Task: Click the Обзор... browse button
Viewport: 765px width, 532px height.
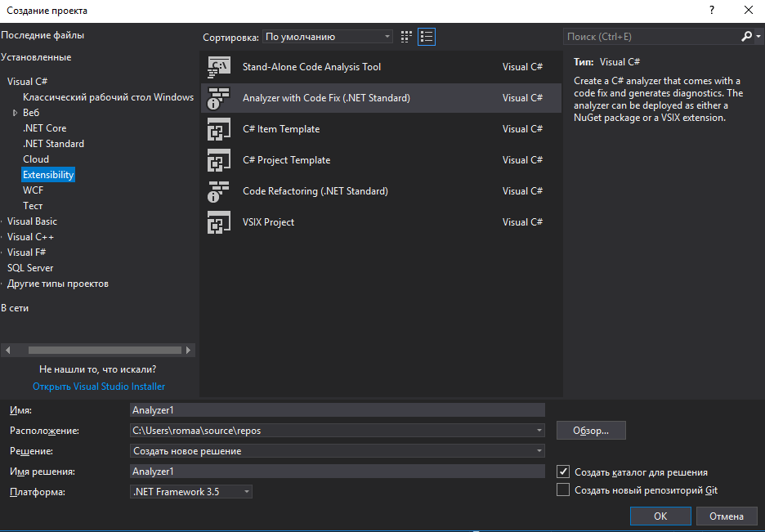Action: [x=591, y=431]
